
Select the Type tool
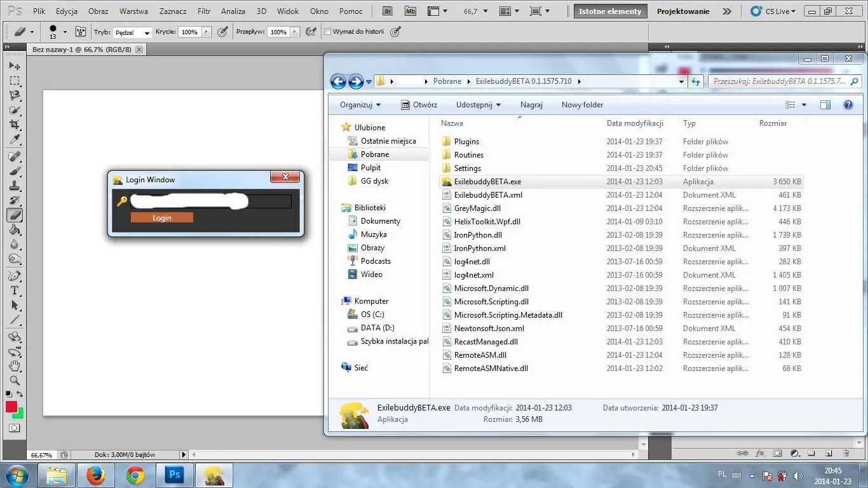point(15,290)
